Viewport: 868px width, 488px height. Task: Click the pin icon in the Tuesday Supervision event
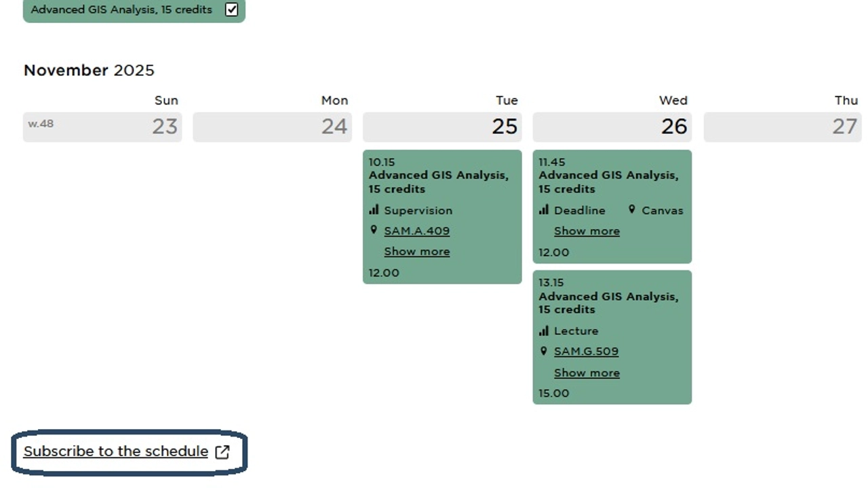pos(374,230)
